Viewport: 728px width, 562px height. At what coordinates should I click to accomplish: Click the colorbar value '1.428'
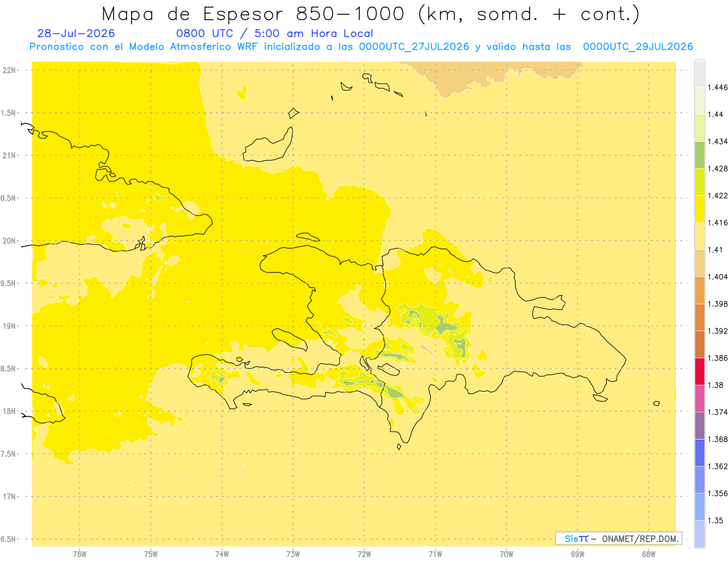tap(718, 169)
